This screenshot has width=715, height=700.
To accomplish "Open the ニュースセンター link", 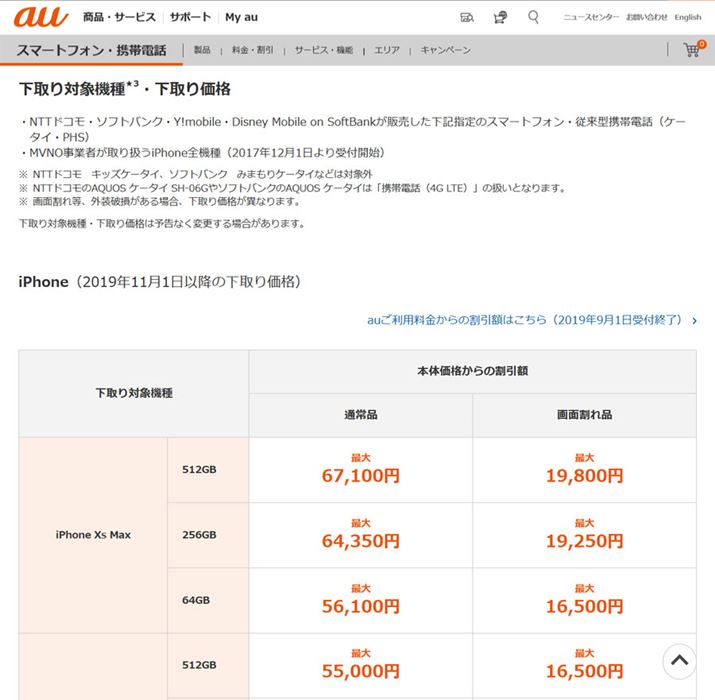I will tap(591, 17).
